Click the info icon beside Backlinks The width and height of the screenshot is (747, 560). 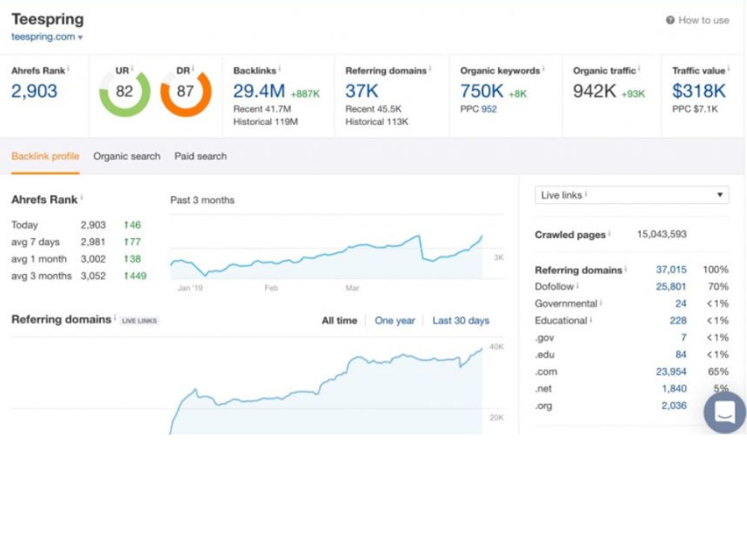point(279,69)
